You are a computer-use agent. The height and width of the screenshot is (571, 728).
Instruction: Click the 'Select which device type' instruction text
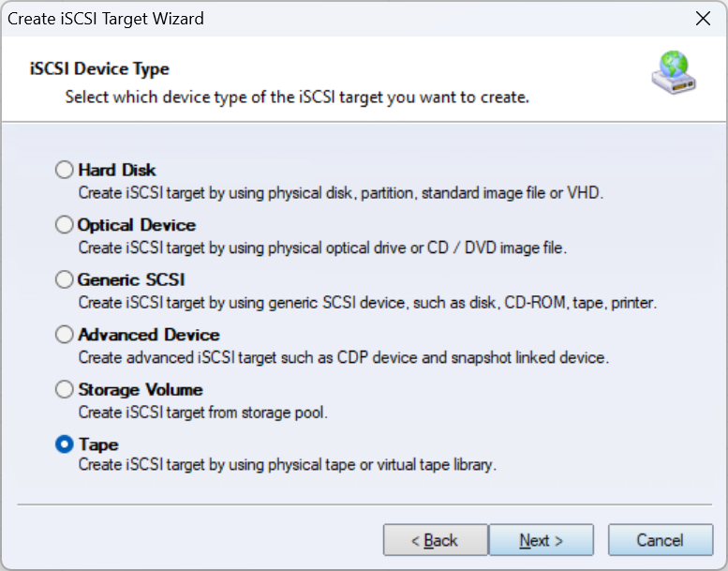(297, 97)
